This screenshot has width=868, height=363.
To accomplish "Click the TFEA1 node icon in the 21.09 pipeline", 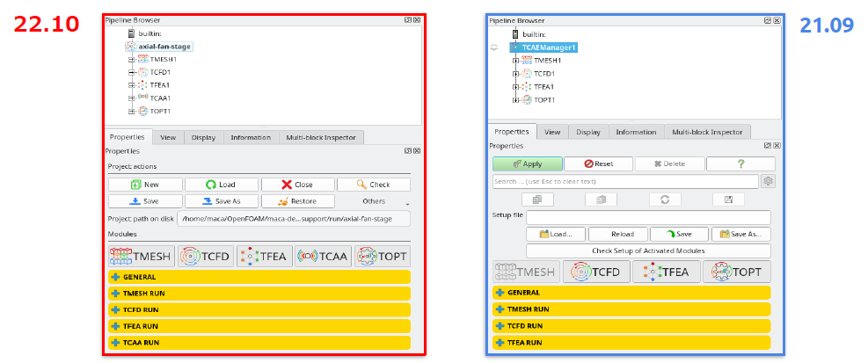I will (528, 87).
